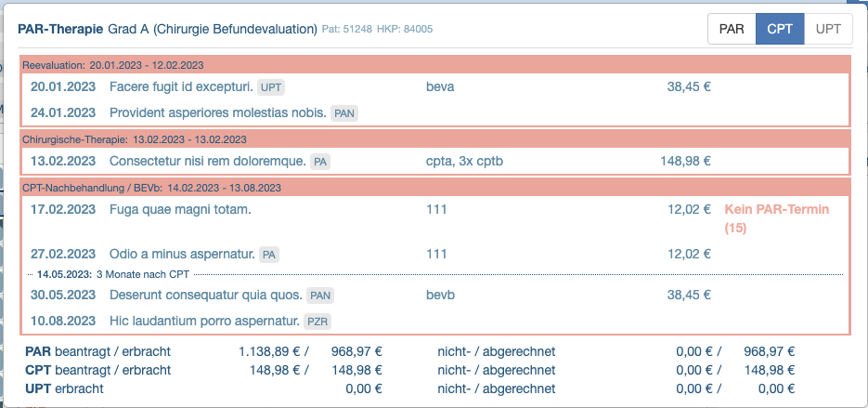This screenshot has height=408, width=868.
Task: Click the HKP: 84005 identifier
Action: [x=405, y=29]
